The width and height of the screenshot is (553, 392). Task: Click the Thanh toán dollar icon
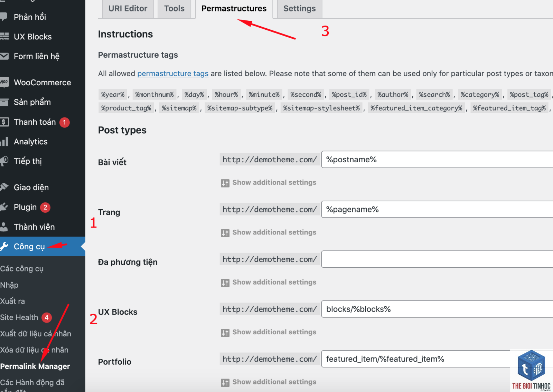(4, 122)
